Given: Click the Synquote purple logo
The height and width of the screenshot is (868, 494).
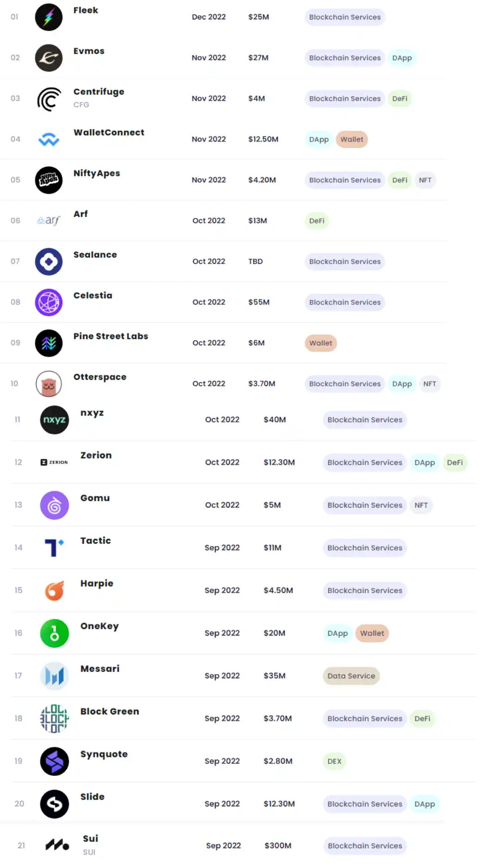Looking at the screenshot, I should (x=54, y=761).
